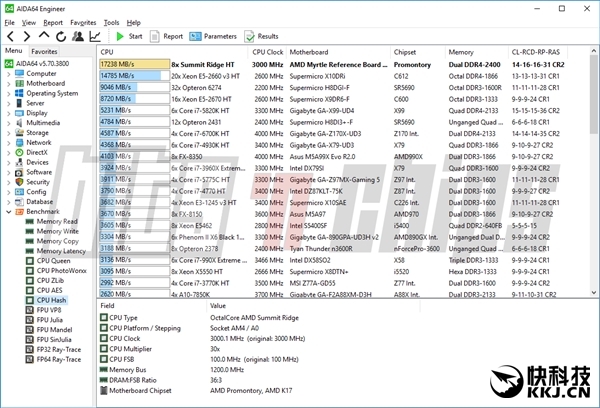
Task: Open benchmark Parameters
Action: pyautogui.click(x=214, y=36)
